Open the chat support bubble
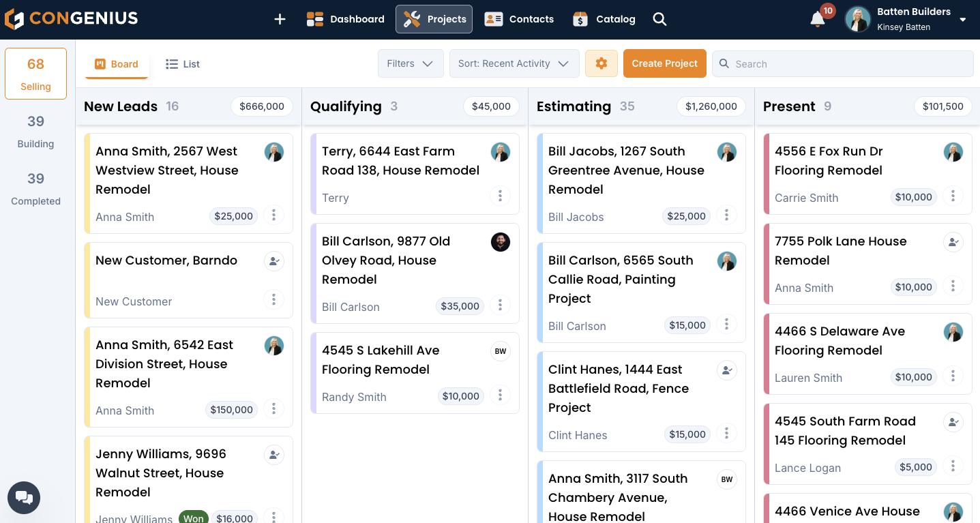 point(23,498)
